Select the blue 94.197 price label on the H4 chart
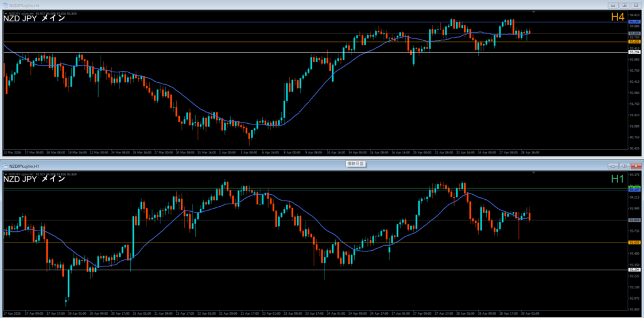The height and width of the screenshot is (318, 644). [635, 23]
